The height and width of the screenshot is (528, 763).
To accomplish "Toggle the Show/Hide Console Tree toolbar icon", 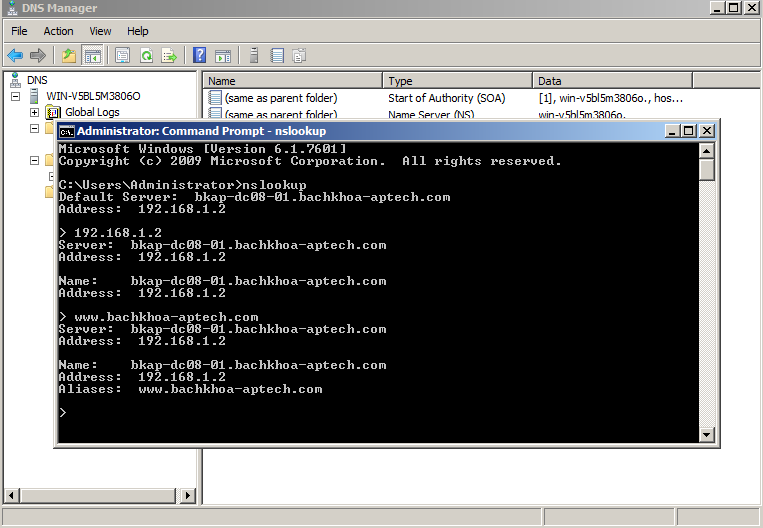I will pos(92,55).
